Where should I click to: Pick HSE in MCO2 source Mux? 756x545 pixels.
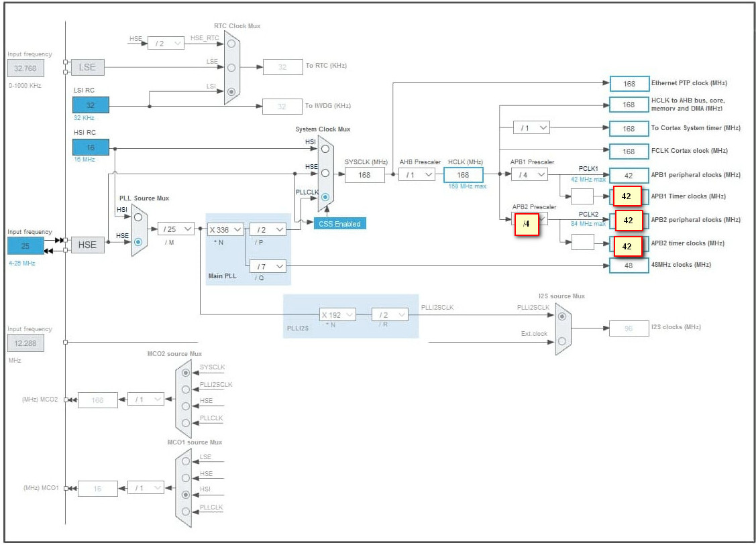coord(186,406)
